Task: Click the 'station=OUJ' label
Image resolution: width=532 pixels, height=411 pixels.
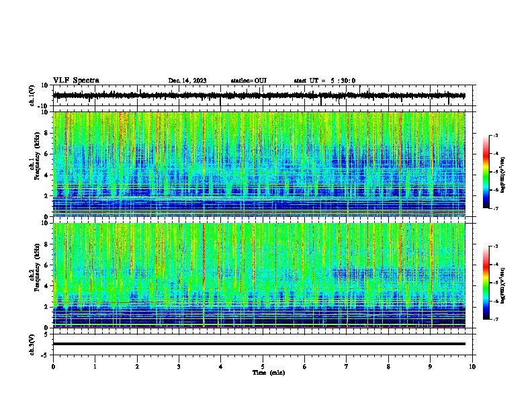Action: pos(249,81)
